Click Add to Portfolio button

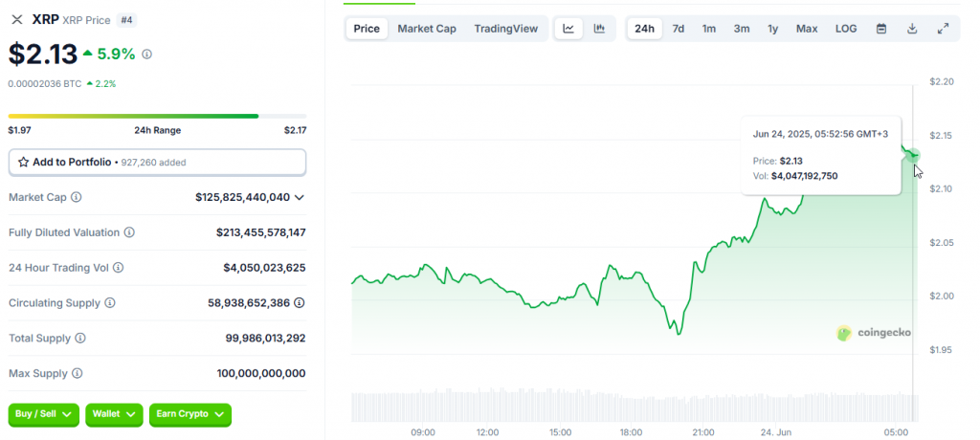158,162
